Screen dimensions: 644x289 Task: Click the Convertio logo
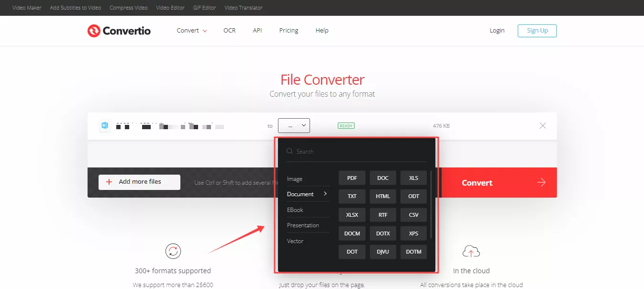pos(119,31)
